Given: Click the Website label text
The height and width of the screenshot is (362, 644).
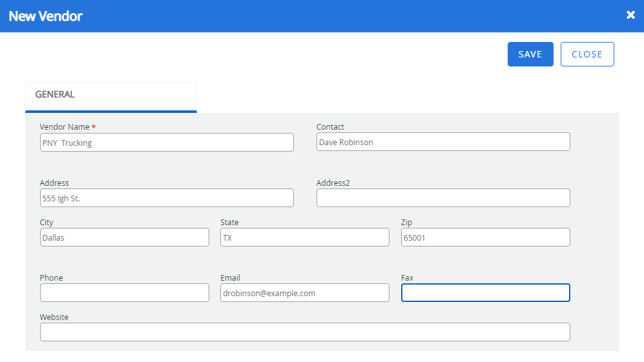Looking at the screenshot, I should (x=54, y=317).
